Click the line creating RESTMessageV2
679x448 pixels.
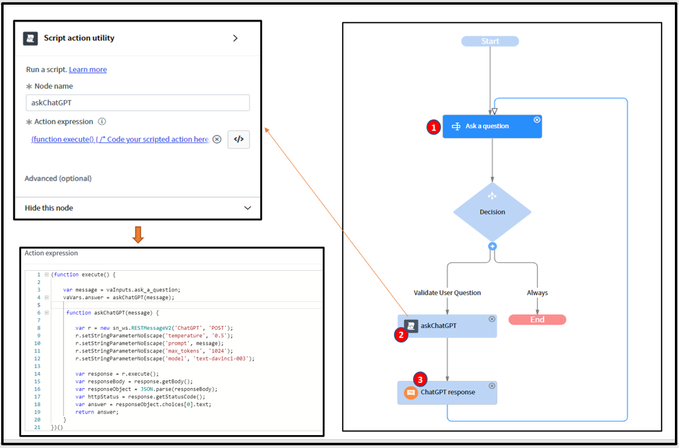(154, 328)
